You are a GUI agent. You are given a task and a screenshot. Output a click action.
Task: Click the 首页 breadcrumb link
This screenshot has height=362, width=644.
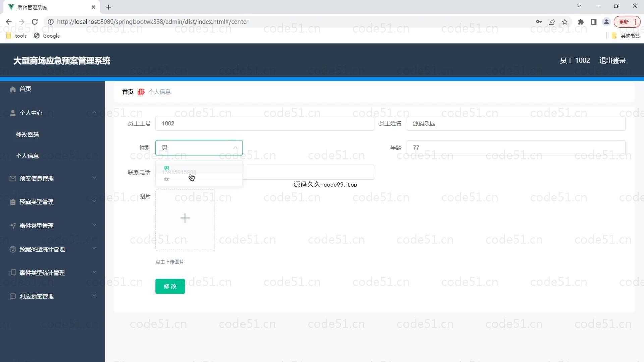(128, 92)
